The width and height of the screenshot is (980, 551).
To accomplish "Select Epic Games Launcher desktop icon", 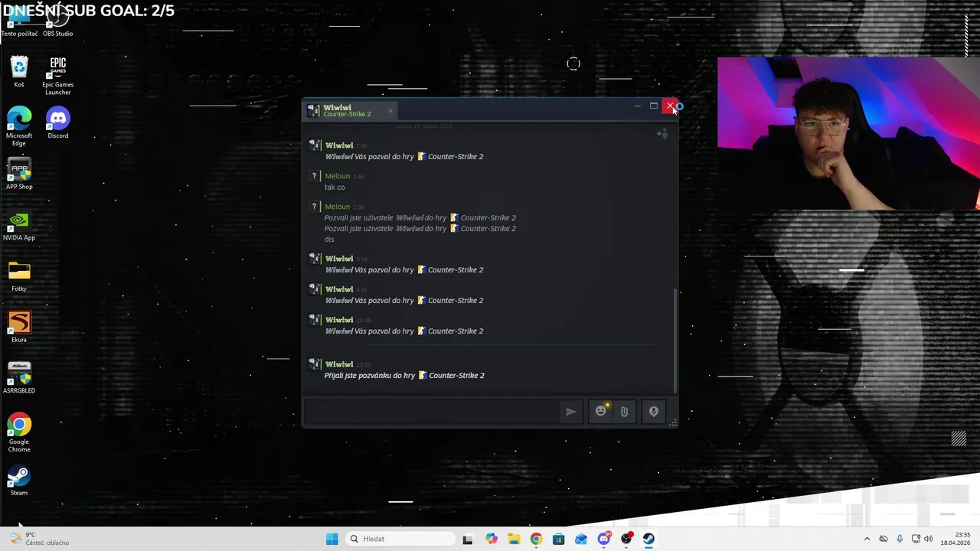I will (58, 76).
